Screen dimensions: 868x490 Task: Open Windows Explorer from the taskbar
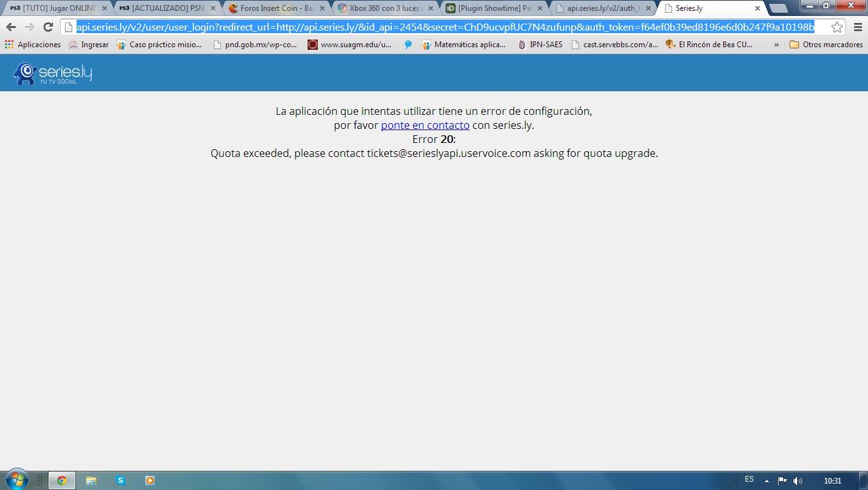[x=91, y=480]
